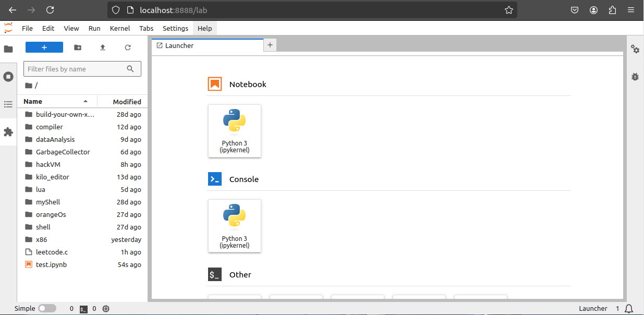
Task: Show the Table of Contents panel
Action: pos(8,104)
